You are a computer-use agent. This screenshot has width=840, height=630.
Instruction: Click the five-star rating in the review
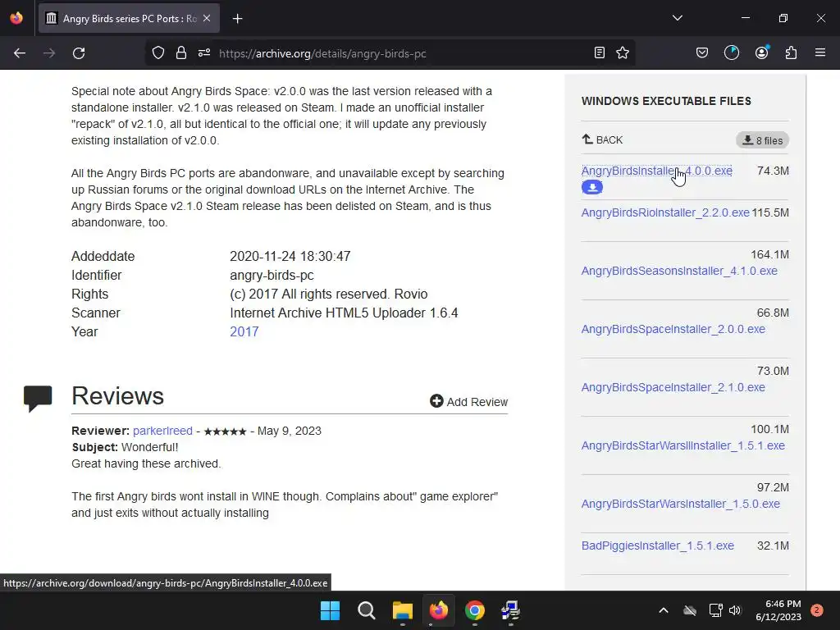point(225,431)
